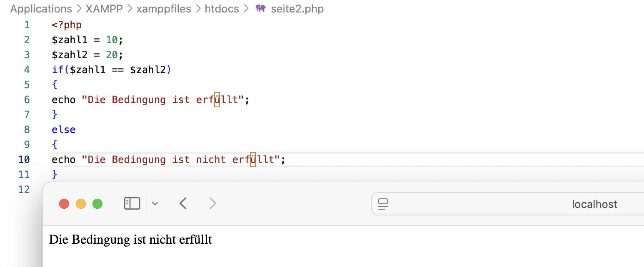The height and width of the screenshot is (267, 644).
Task: Click the green fullscreen window button
Action: click(x=97, y=204)
